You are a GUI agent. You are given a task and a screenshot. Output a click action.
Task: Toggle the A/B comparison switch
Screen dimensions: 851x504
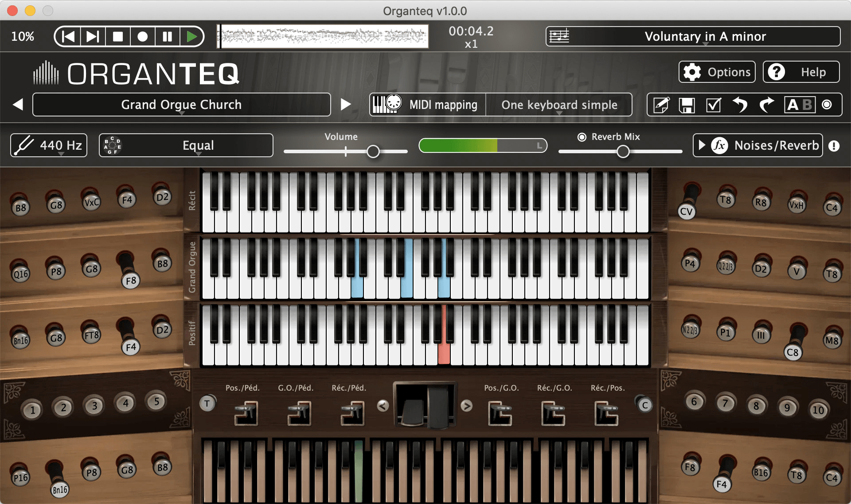(x=800, y=105)
